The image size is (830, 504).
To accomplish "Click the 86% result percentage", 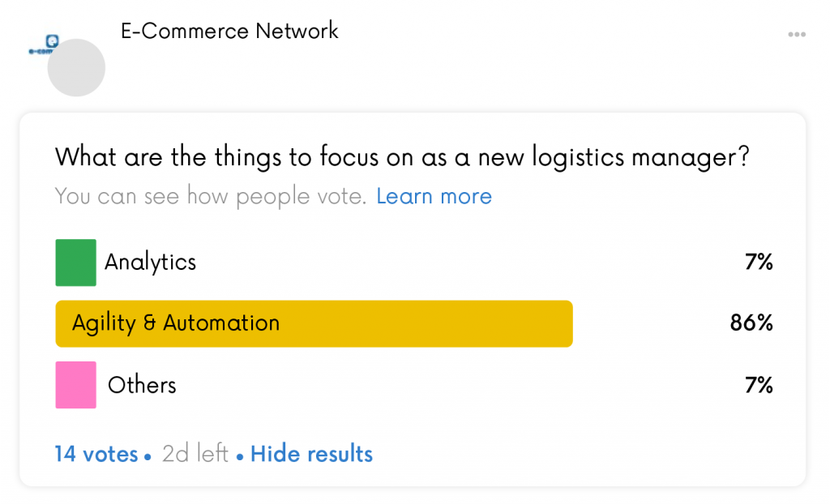I will coord(751,323).
